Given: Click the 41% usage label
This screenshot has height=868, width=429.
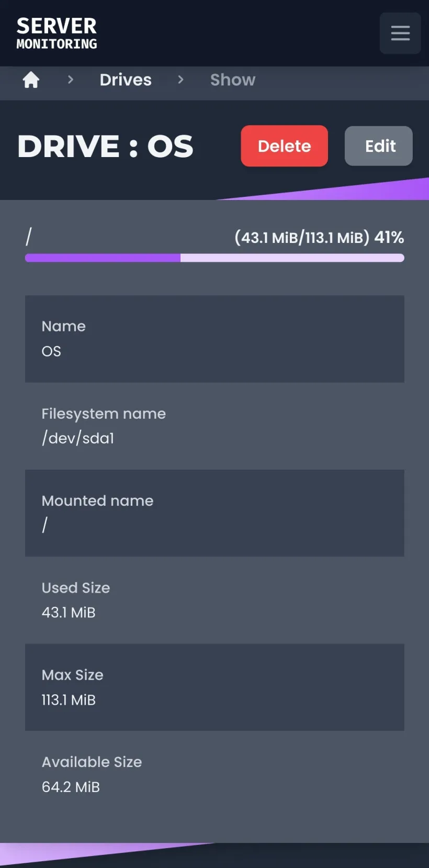Looking at the screenshot, I should point(390,237).
